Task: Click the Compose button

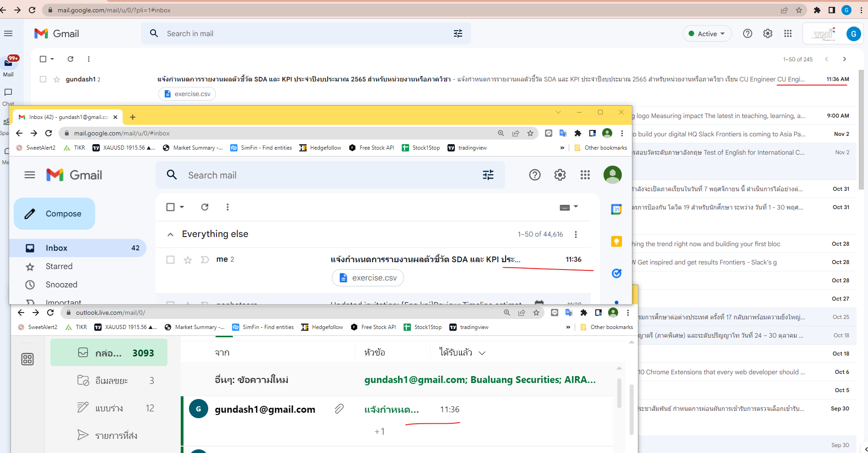Action: tap(54, 213)
